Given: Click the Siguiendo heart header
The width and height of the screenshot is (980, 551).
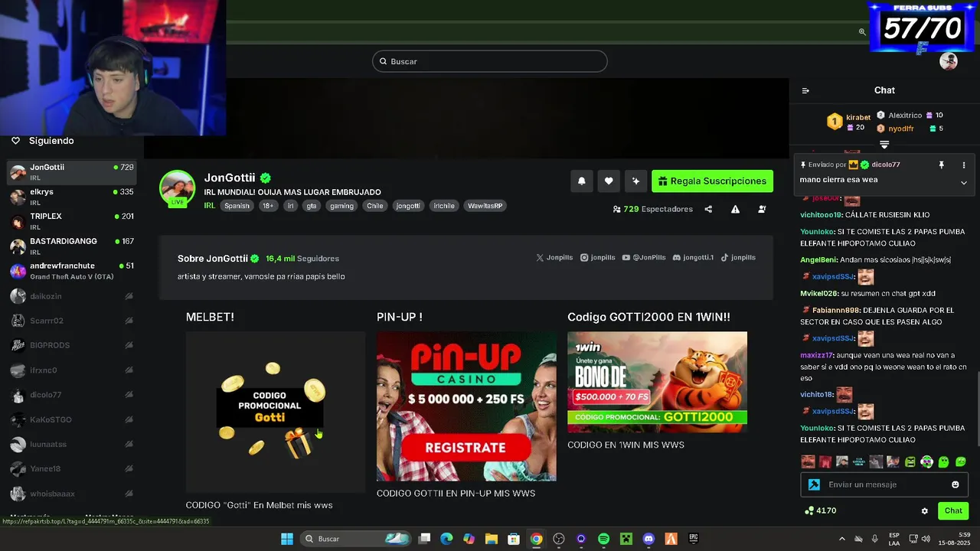Looking at the screenshot, I should tap(42, 141).
